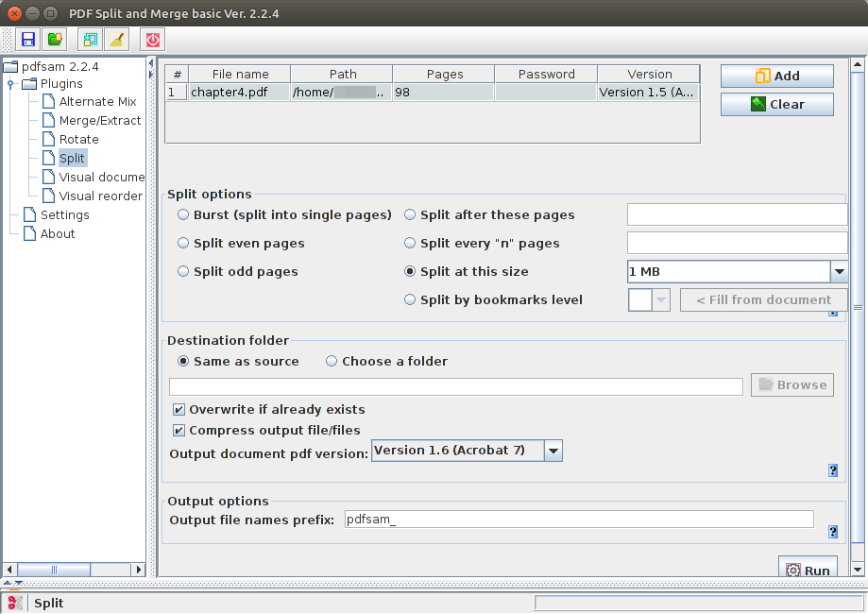Click the left tree horizontal scrollbar thumb

coord(54,570)
